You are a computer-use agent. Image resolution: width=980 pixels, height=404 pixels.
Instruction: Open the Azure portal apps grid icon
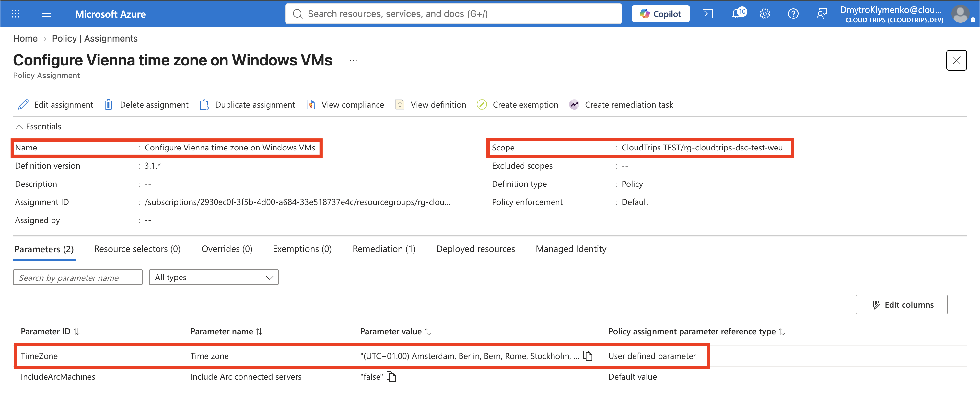point(16,14)
